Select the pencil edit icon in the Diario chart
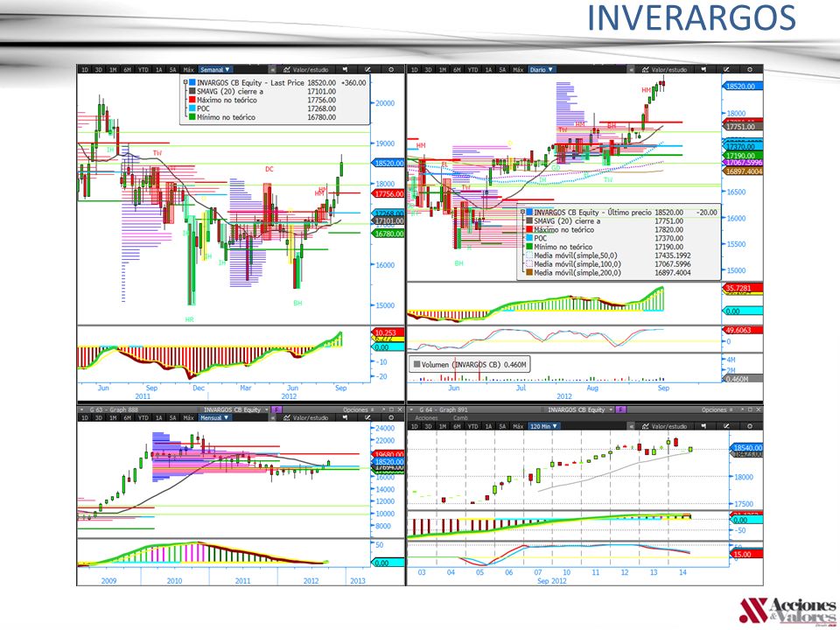The height and width of the screenshot is (630, 840). [726, 70]
